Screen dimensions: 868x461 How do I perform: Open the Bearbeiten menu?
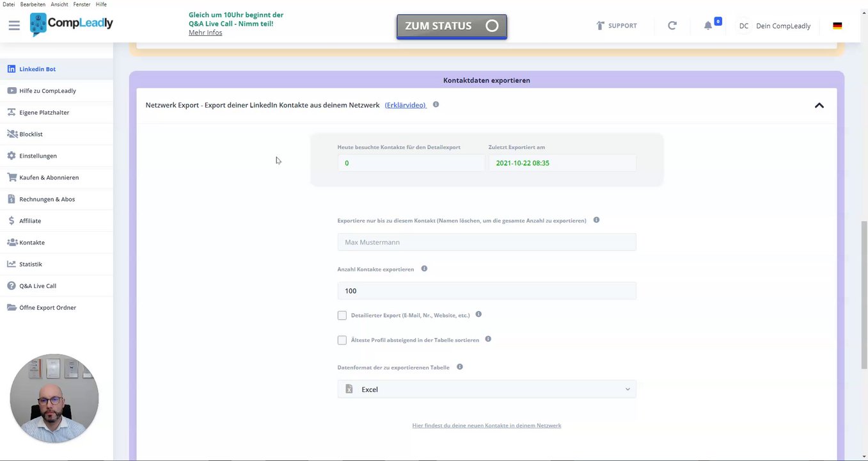33,4
